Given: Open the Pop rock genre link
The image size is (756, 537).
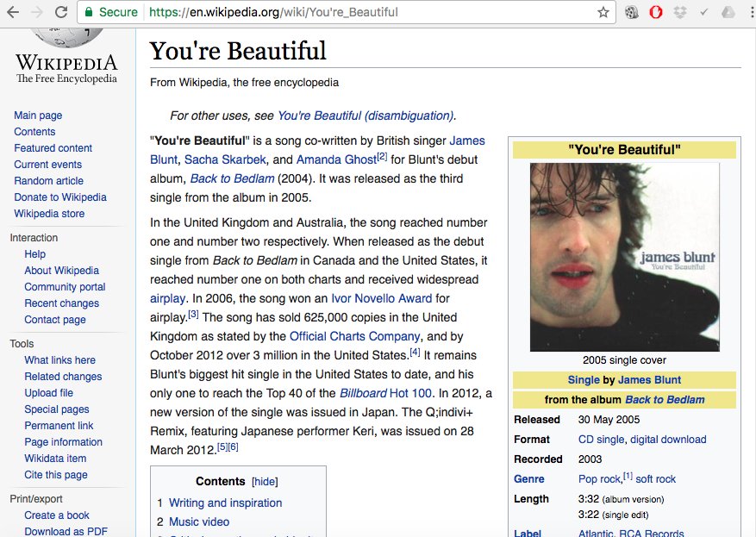Looking at the screenshot, I should 600,478.
